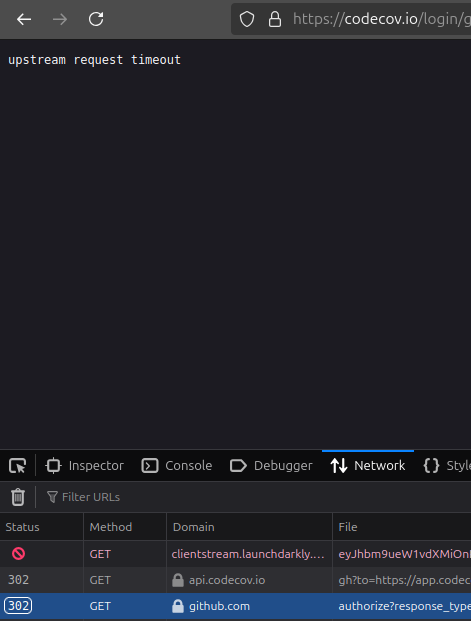Sort requests by File column
471x621 pixels.
coord(402,527)
